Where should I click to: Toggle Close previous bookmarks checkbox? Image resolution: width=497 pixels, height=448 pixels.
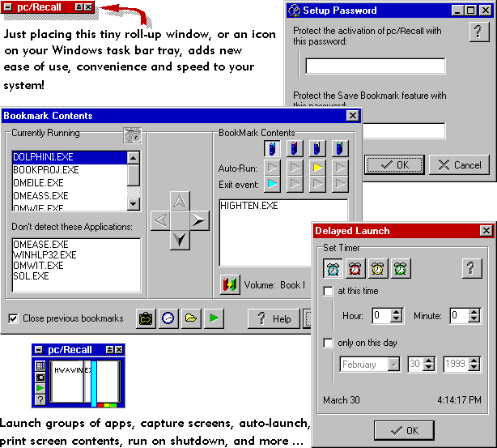(x=13, y=318)
